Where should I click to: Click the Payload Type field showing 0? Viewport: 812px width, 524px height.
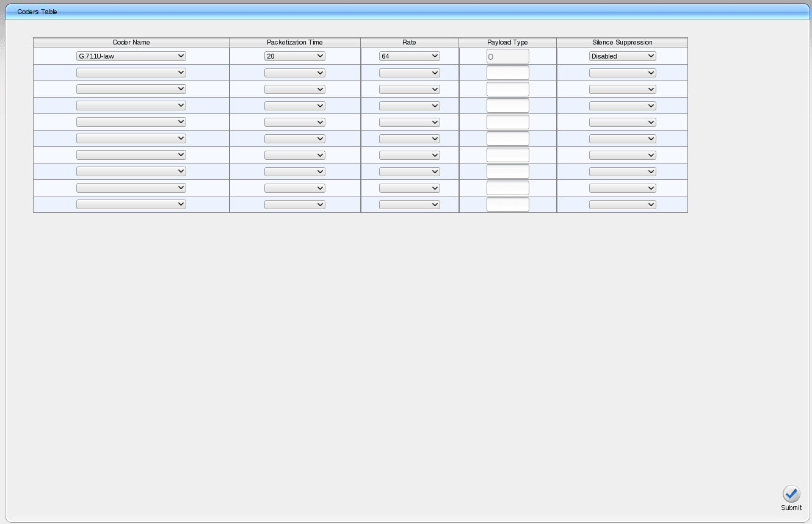click(508, 56)
